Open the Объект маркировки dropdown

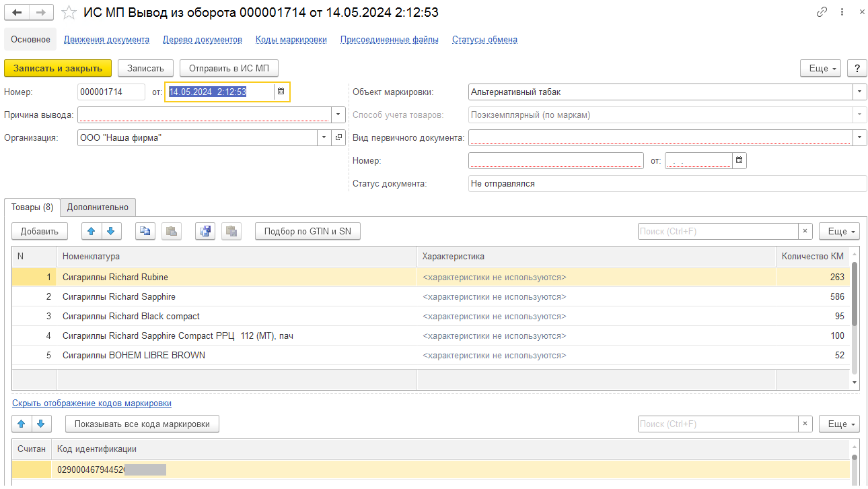pyautogui.click(x=860, y=92)
